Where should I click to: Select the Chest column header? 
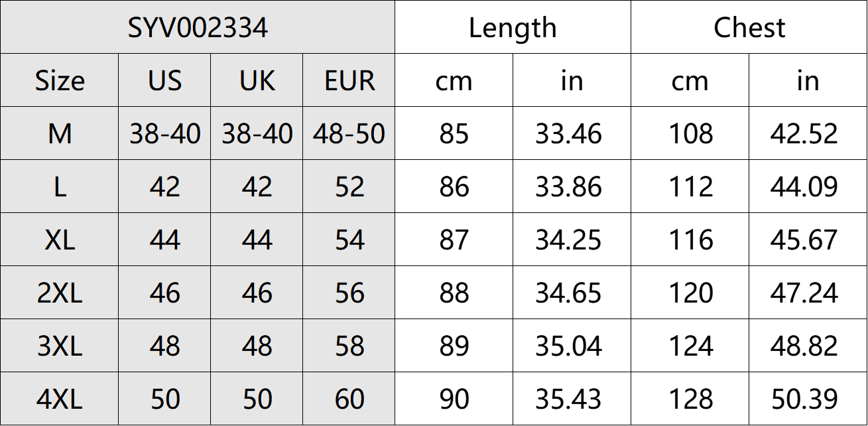[749, 28]
